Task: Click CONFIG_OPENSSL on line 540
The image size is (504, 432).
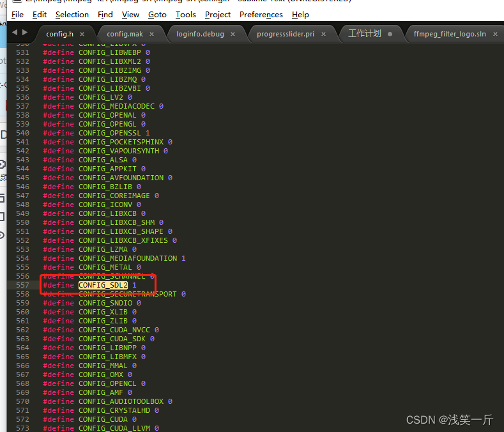Action: pos(110,133)
